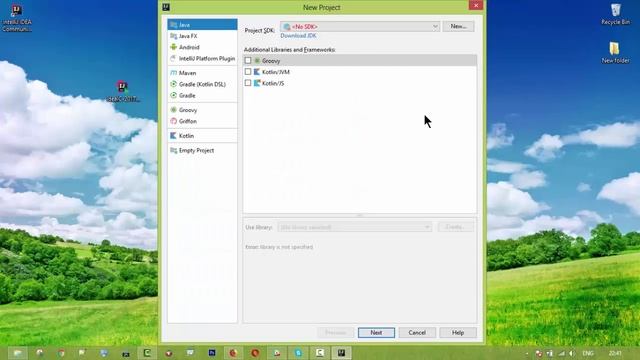Select the New folder desktop icon
Image resolution: width=640 pixels, height=360 pixels.
coord(616,53)
